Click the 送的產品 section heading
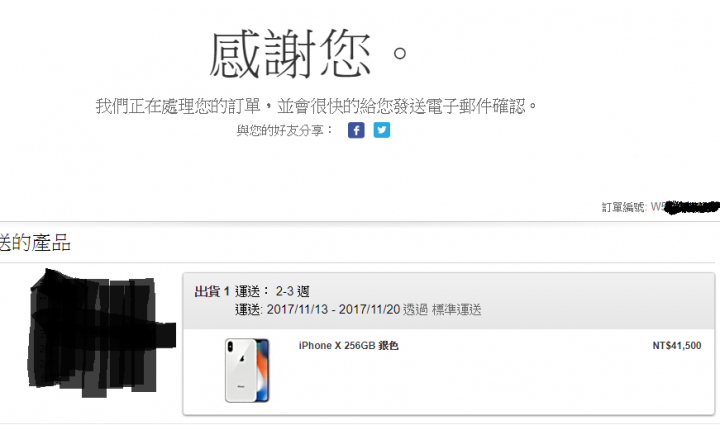 click(35, 243)
